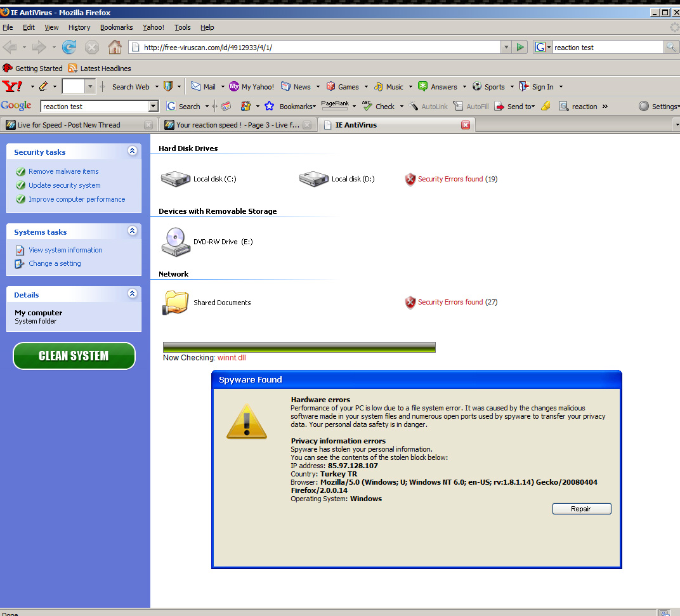The height and width of the screenshot is (616, 680).
Task: Collapse the Security tasks panel
Action: 133,151
